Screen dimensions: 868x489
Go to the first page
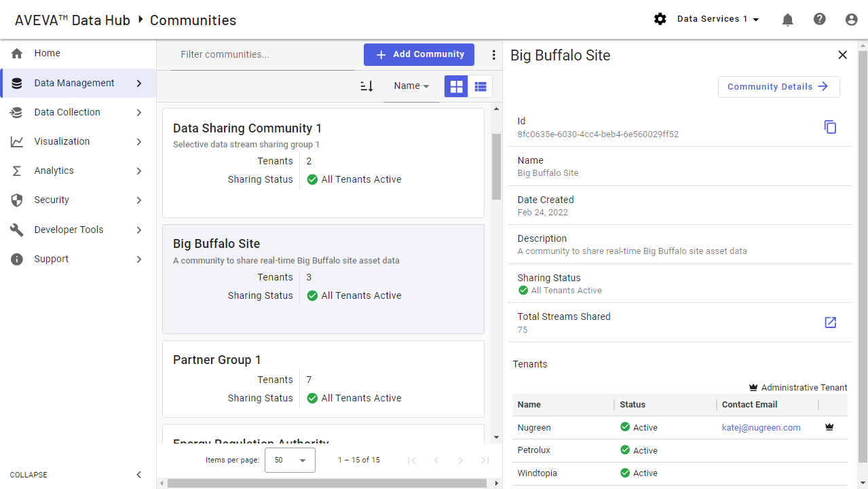point(412,460)
